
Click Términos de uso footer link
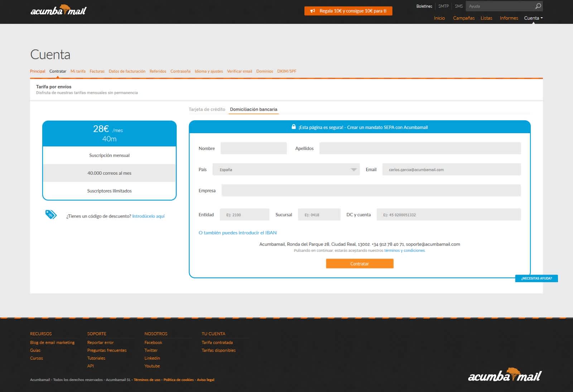click(x=147, y=380)
